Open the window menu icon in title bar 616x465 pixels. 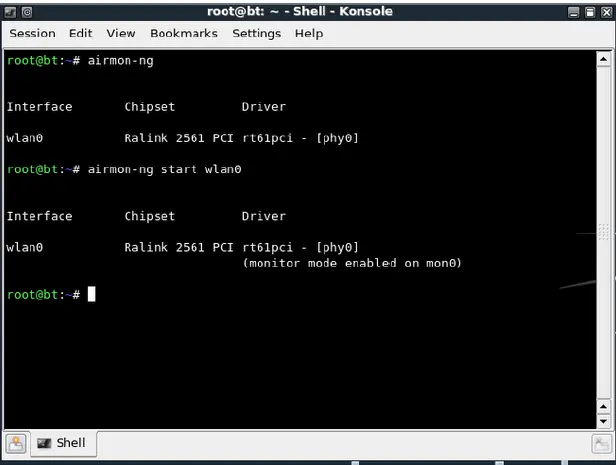click(x=11, y=12)
